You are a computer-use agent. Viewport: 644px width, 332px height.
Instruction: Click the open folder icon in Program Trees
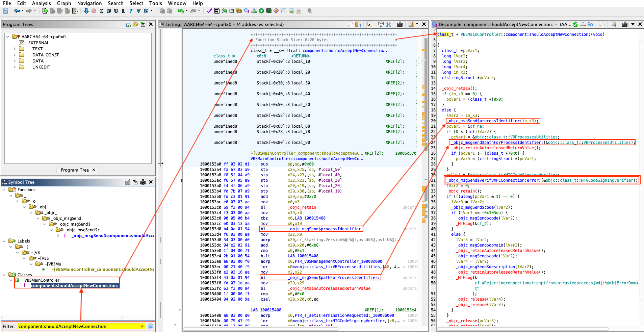click(135, 24)
